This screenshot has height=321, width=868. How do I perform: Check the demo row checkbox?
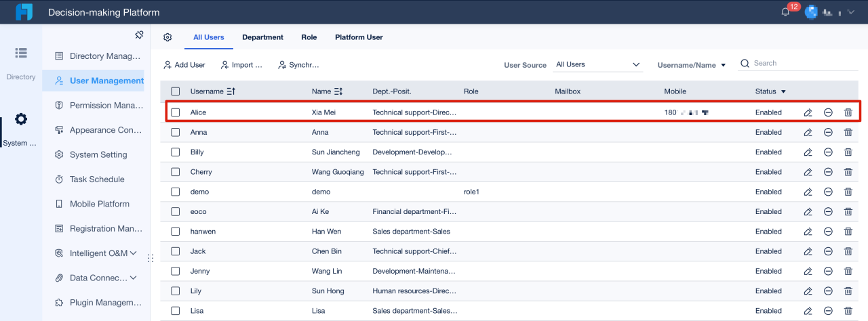[176, 192]
